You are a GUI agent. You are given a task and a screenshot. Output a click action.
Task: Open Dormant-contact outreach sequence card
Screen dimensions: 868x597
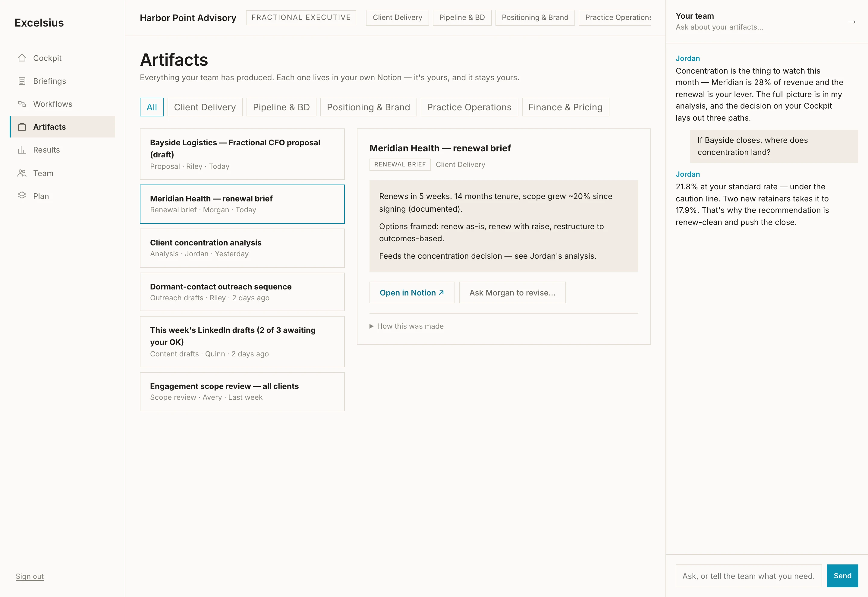click(242, 292)
